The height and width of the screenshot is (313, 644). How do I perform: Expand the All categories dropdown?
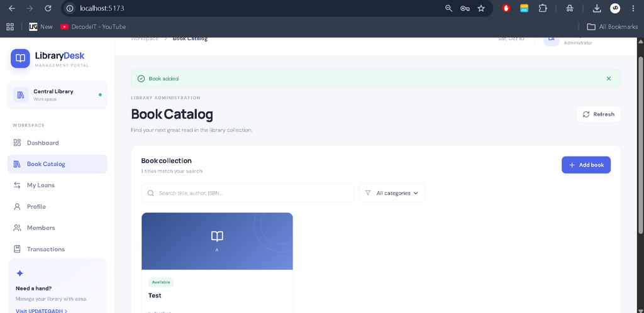tap(392, 193)
